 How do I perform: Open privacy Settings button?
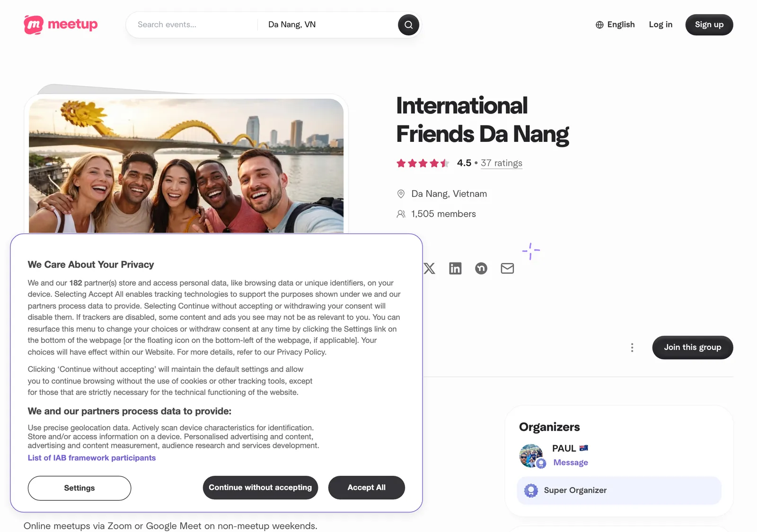pos(79,488)
